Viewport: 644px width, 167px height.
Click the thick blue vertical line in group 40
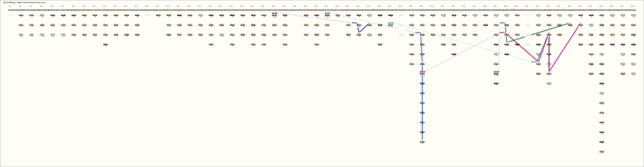point(422,94)
